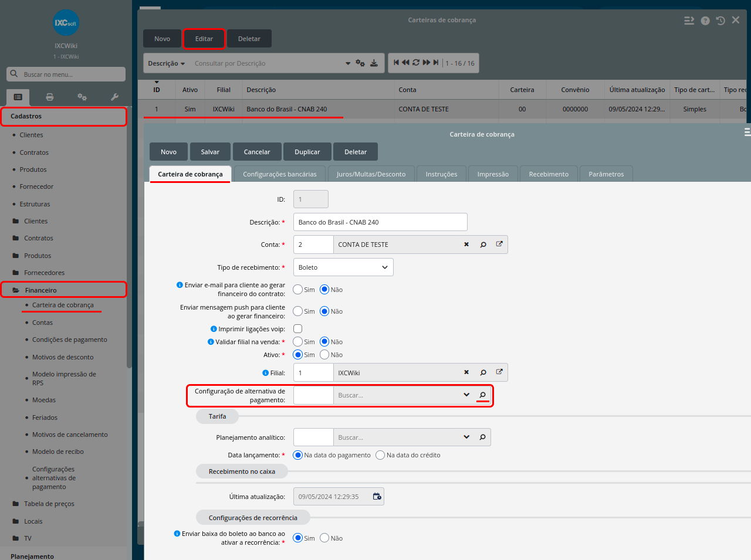Viewport: 751px width, 560px height.
Task: Select Não for Ativo option
Action: click(324, 354)
